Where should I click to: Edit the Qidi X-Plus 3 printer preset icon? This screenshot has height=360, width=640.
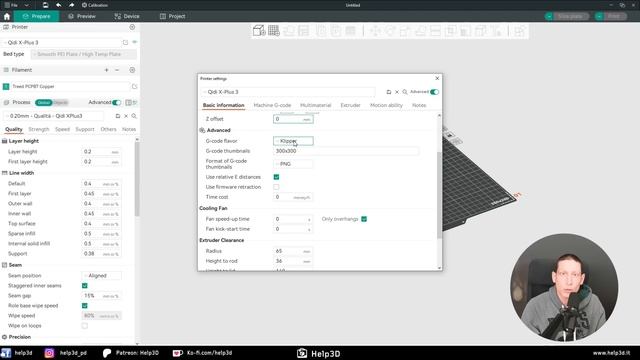pos(125,42)
